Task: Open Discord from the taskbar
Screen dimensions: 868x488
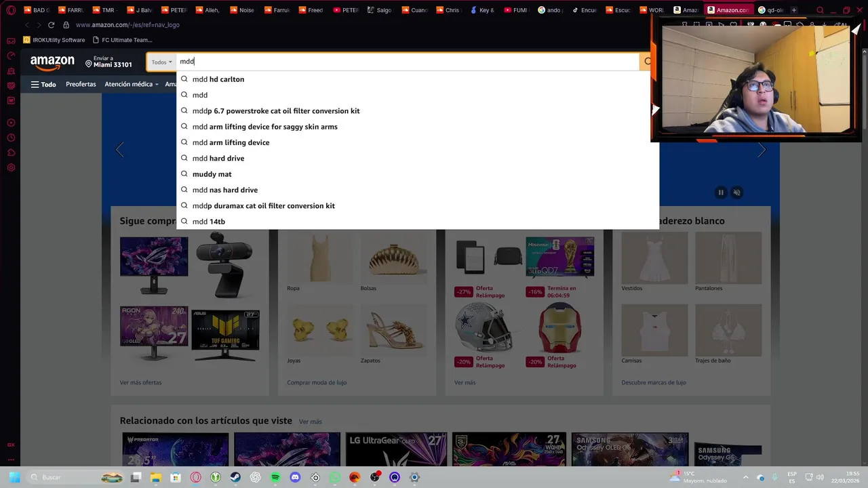Action: pos(295,477)
